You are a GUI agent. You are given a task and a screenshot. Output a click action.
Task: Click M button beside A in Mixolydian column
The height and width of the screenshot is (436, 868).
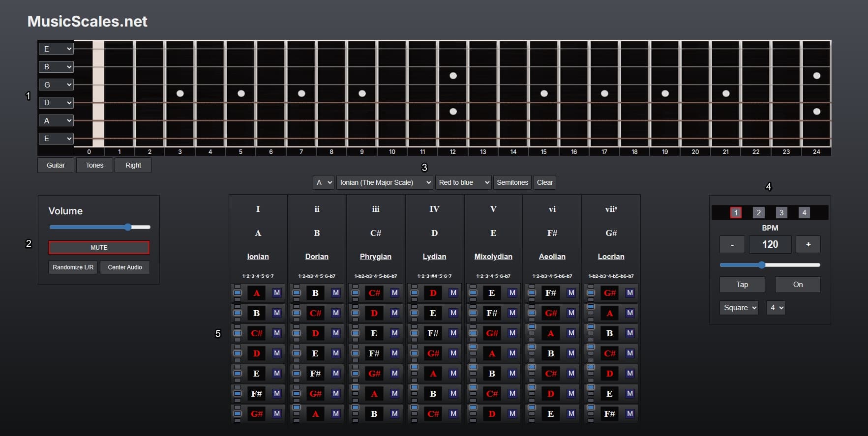pos(512,353)
